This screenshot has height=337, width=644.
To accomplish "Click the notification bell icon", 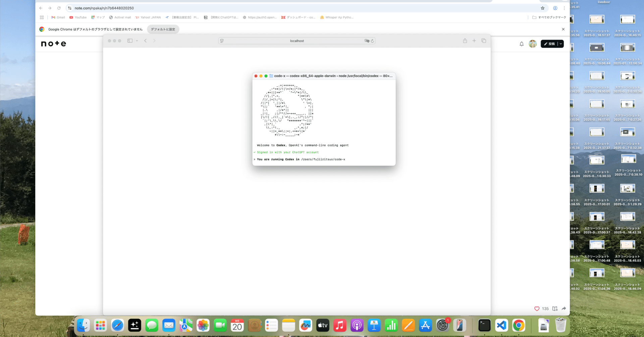I will pos(522,44).
